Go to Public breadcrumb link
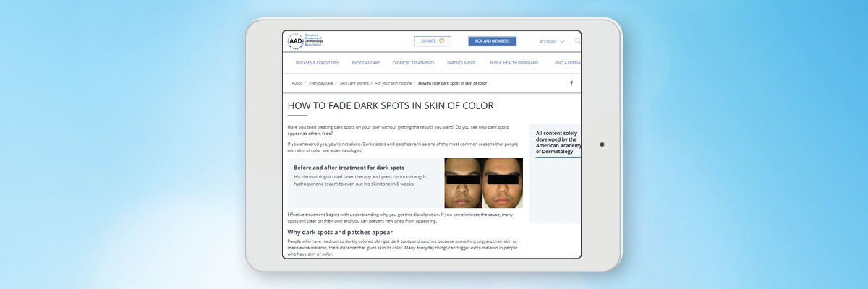868x289 pixels. 297,83
